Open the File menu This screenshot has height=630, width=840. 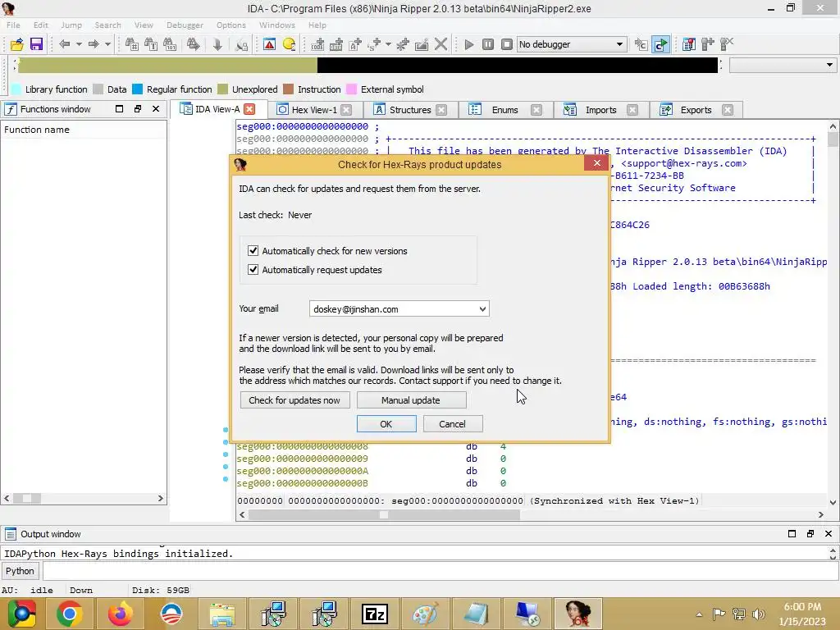[13, 25]
